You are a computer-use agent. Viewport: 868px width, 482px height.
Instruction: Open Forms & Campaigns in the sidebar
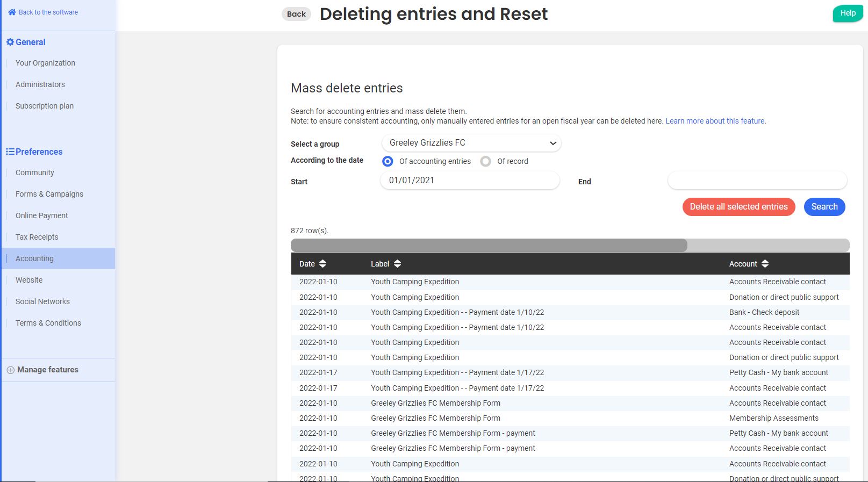click(49, 194)
